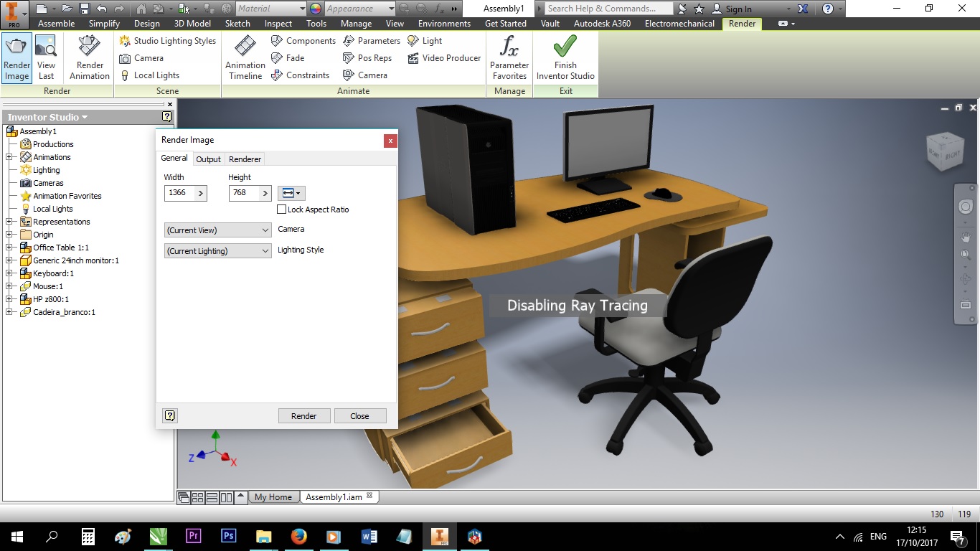Open the Camera dropdown (Current View)
Image resolution: width=980 pixels, height=551 pixels.
tap(217, 230)
